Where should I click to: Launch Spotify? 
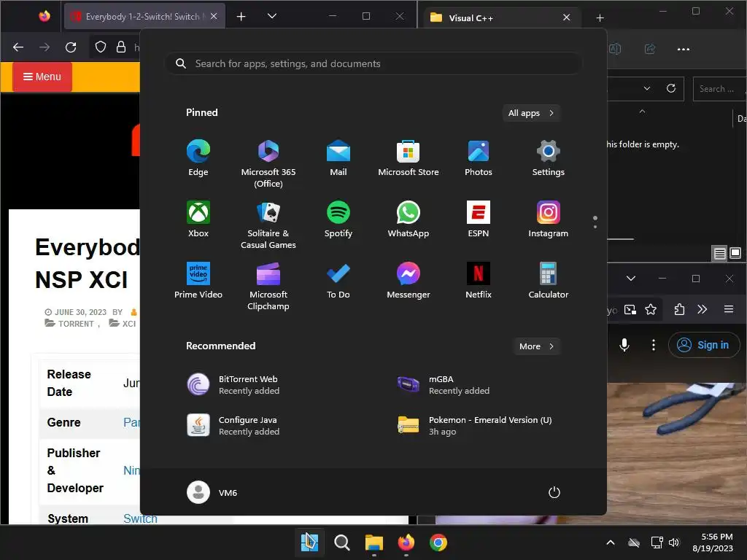[x=338, y=219]
